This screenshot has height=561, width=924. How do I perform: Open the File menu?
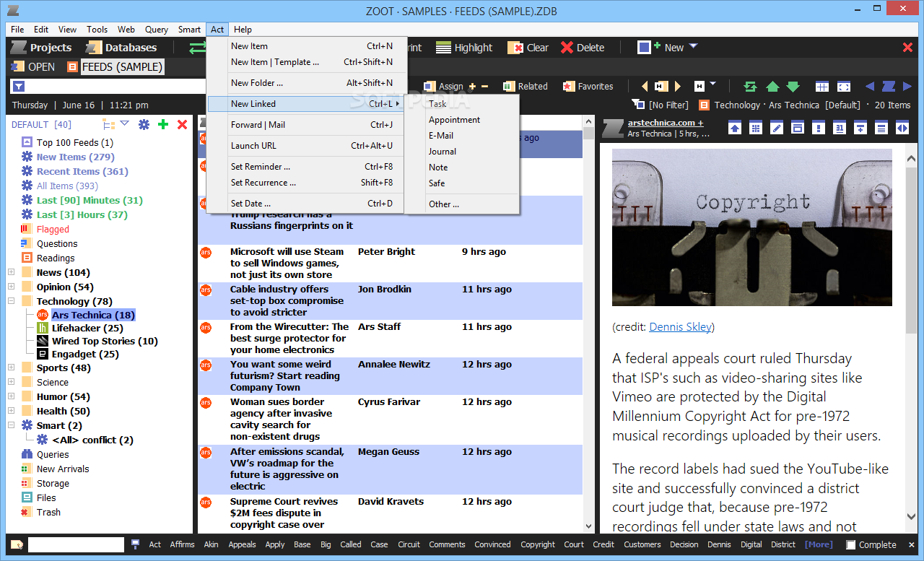tap(17, 30)
